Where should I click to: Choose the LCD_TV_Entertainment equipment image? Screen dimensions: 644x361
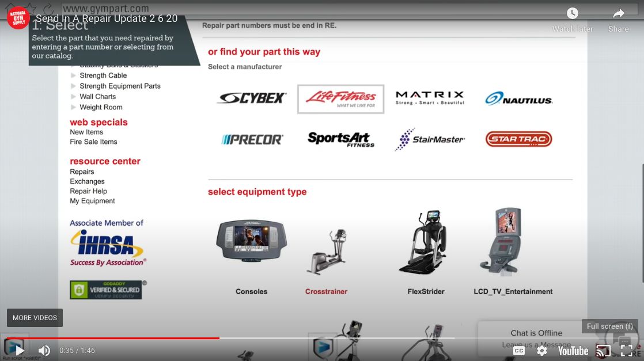coord(502,240)
